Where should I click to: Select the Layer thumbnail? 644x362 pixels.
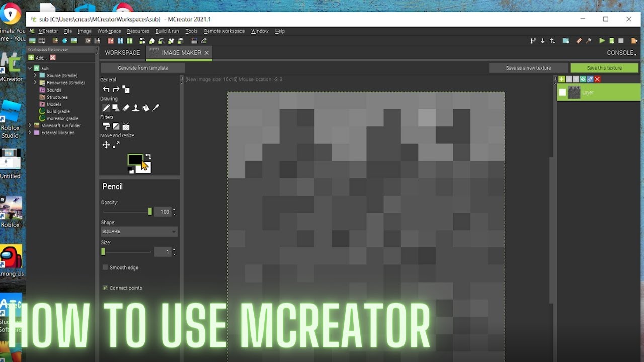click(574, 93)
